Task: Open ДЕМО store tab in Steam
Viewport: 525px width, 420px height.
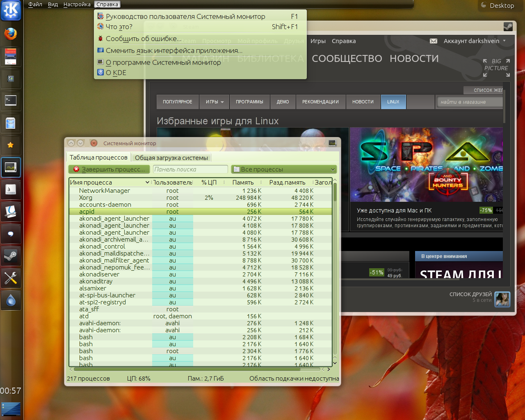Action: 283,102
